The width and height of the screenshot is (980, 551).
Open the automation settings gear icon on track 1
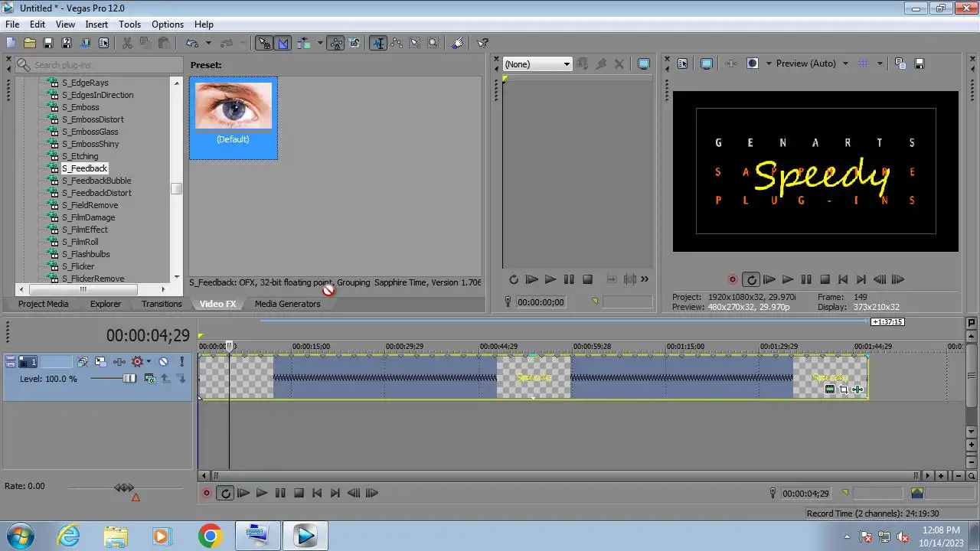coord(137,362)
